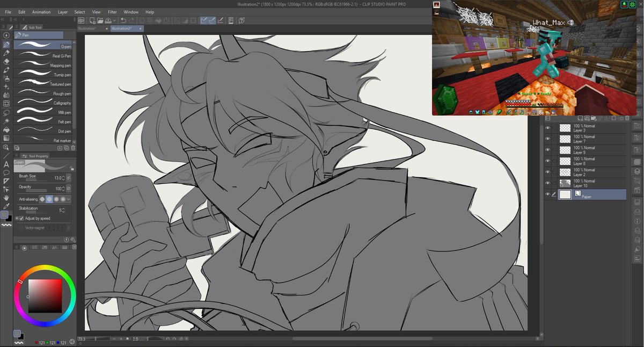This screenshot has width=644, height=347.
Task: Uncheck Adjust by speed checkbox
Action: point(21,219)
